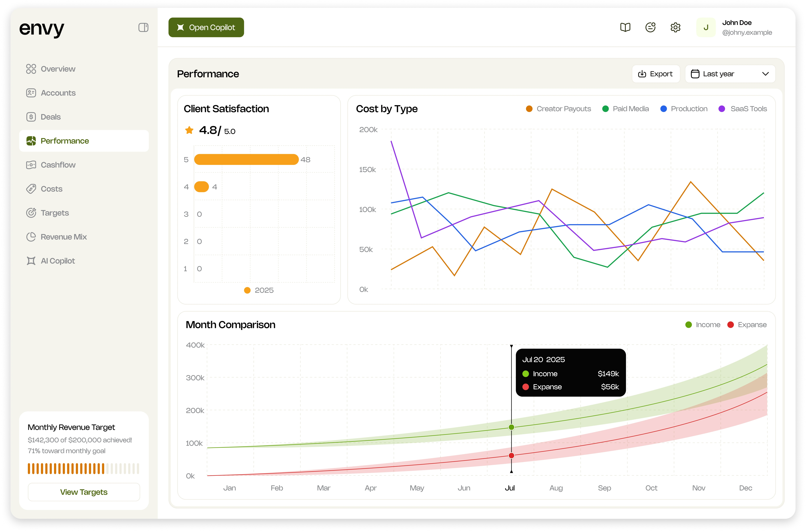The image size is (806, 532).
Task: Click the 4-star rating bar showing 4
Action: pyautogui.click(x=201, y=187)
